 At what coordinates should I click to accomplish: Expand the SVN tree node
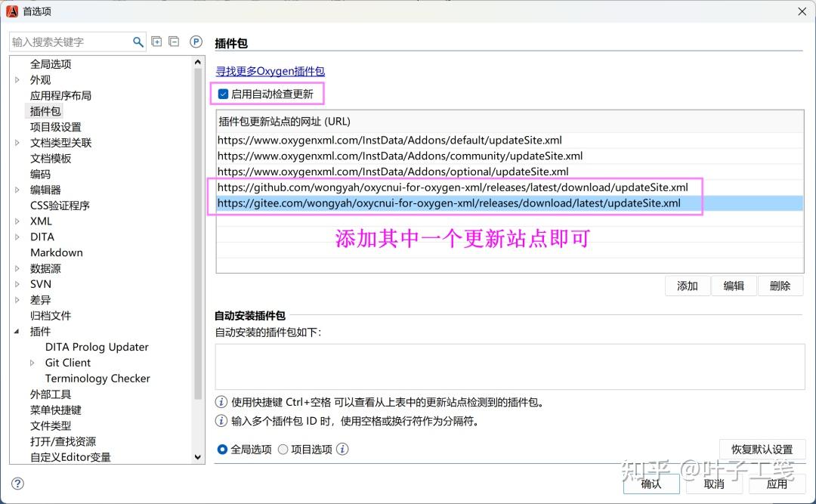17,284
